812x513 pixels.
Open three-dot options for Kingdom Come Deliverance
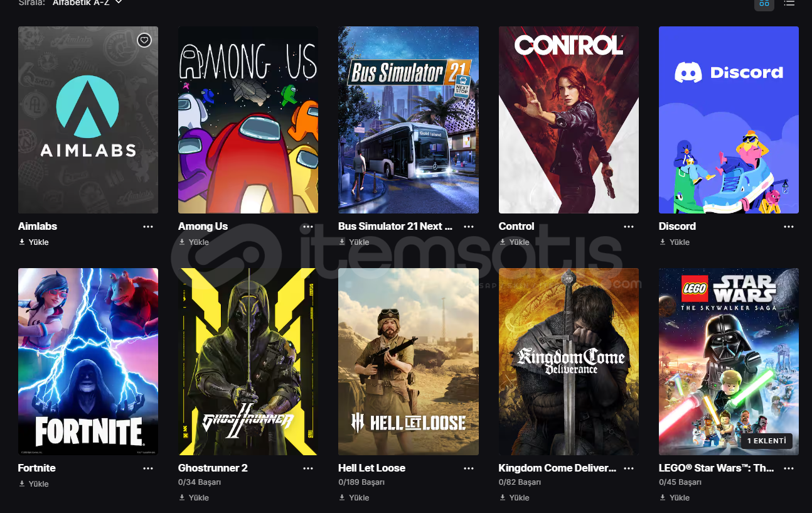coord(629,468)
